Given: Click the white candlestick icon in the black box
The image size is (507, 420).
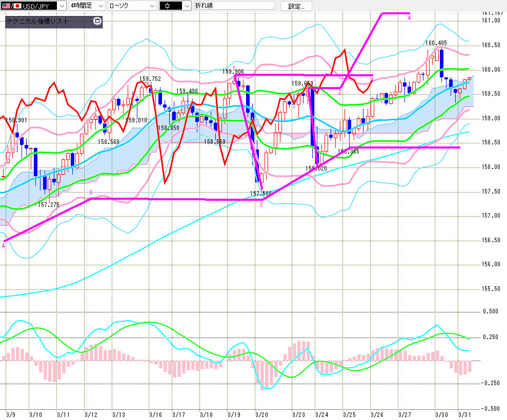Looking at the screenshot, I should 169,6.
